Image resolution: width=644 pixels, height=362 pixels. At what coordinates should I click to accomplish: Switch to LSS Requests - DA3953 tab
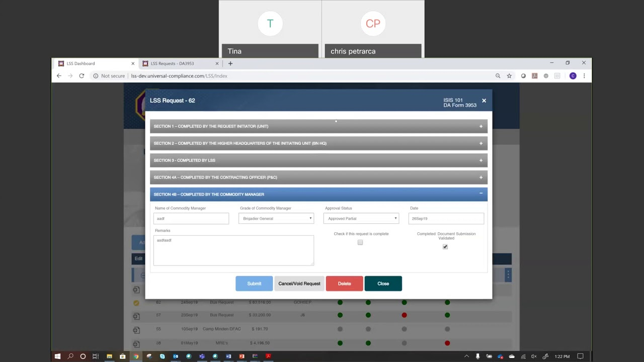coord(180,63)
